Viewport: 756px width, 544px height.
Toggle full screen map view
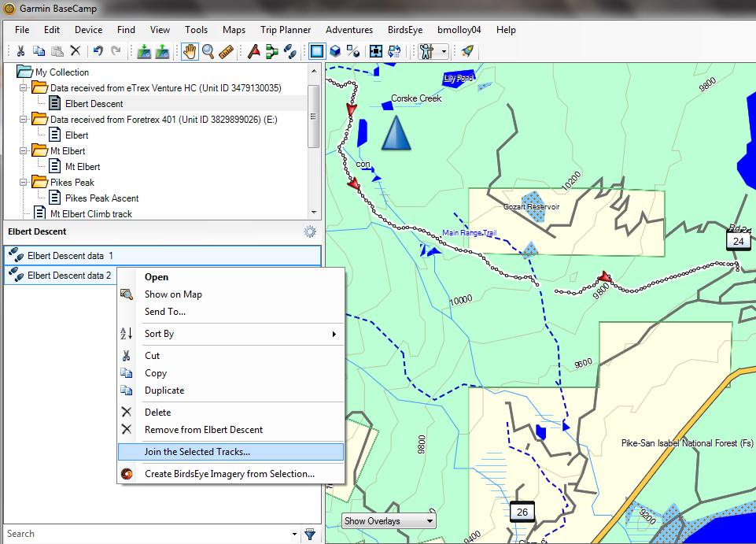click(x=376, y=51)
